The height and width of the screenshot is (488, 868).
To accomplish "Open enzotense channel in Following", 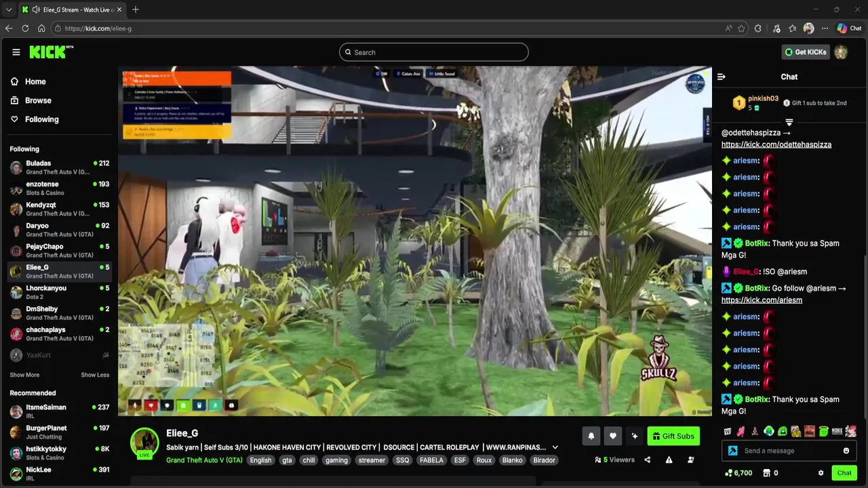I will coord(59,188).
